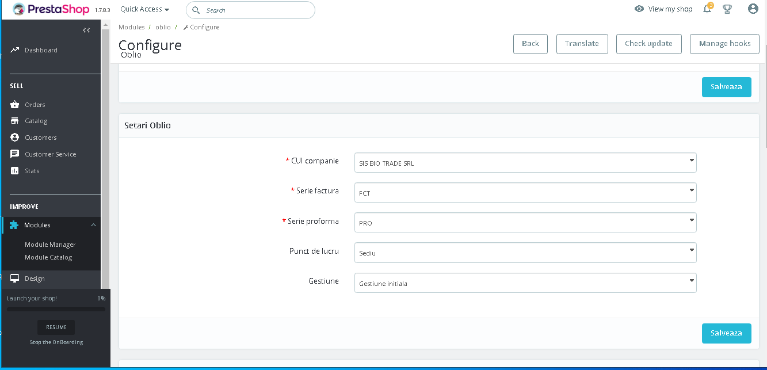
Task: Open the Serie factura dropdown
Action: pyautogui.click(x=525, y=193)
